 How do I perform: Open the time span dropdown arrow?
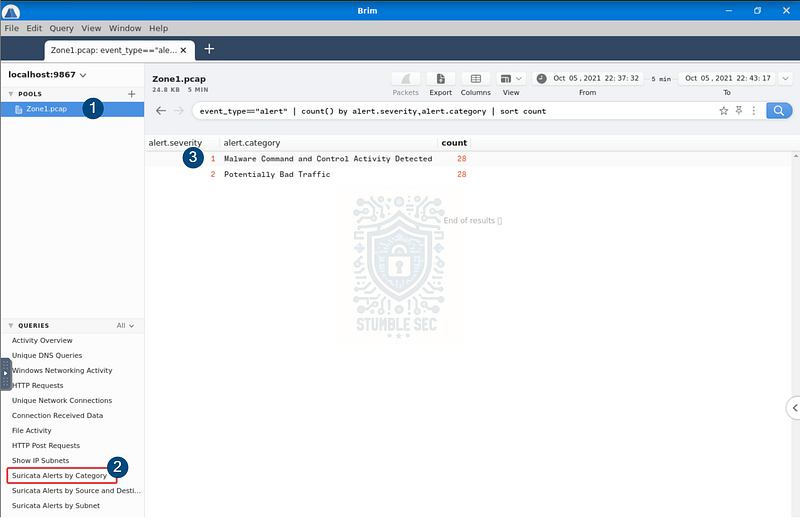coord(785,78)
